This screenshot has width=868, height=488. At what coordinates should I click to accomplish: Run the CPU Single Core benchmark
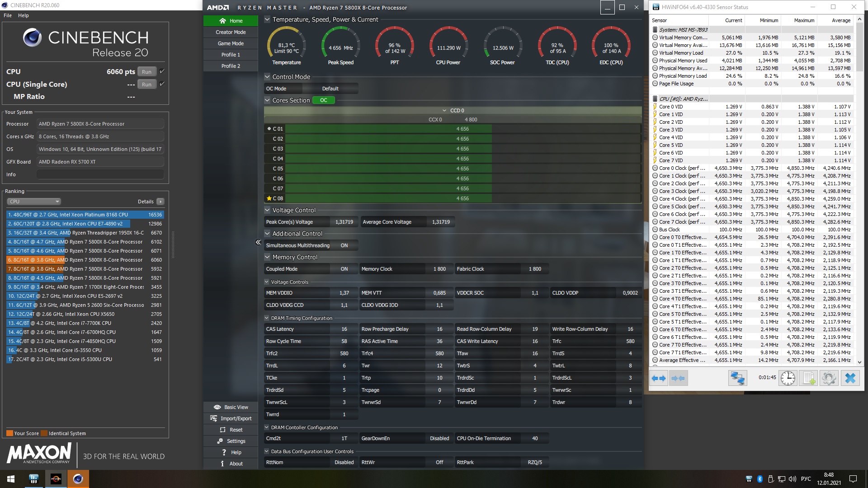click(146, 84)
